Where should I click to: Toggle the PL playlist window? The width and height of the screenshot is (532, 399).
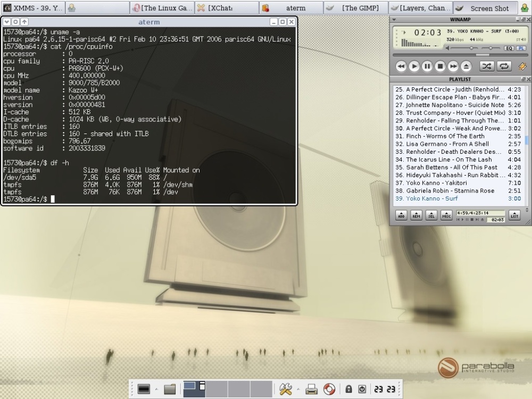pyautogui.click(x=521, y=48)
